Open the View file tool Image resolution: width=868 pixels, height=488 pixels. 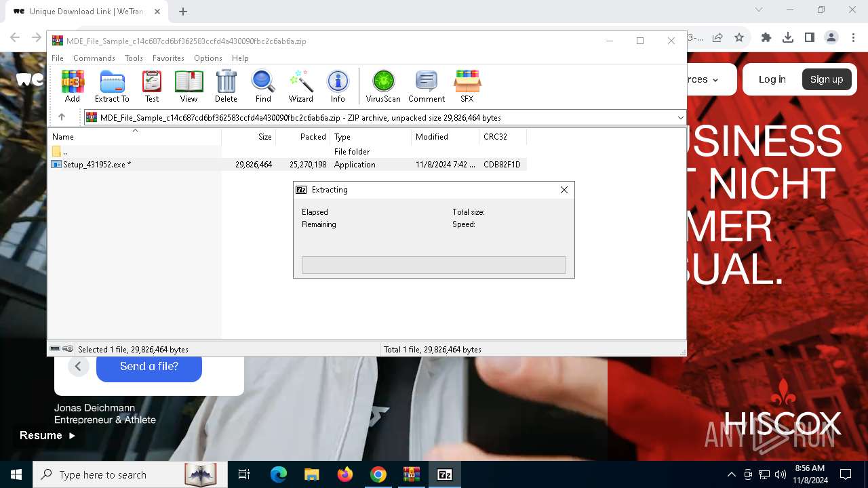pyautogui.click(x=189, y=87)
